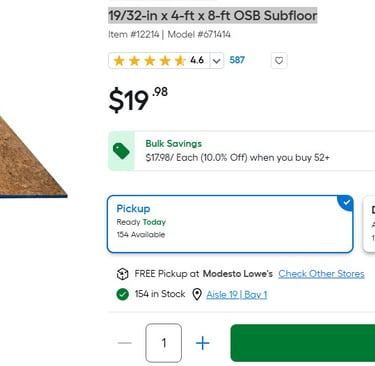This screenshot has width=375, height=366.
Task: Open Check Other Stores link
Action: coord(321,274)
